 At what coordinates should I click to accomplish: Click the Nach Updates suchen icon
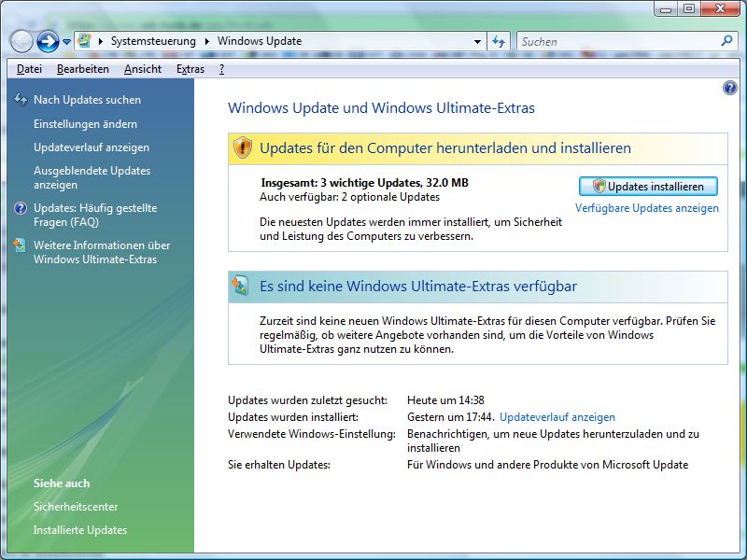click(21, 100)
